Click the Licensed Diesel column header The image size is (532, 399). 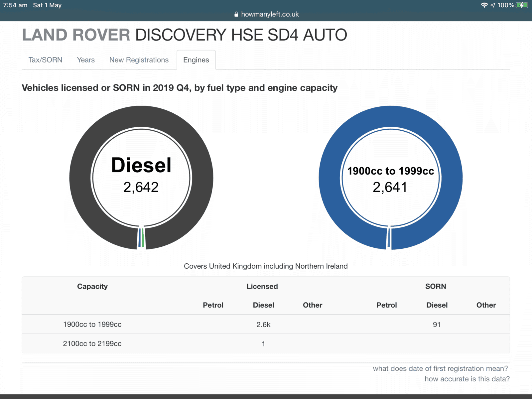263,305
